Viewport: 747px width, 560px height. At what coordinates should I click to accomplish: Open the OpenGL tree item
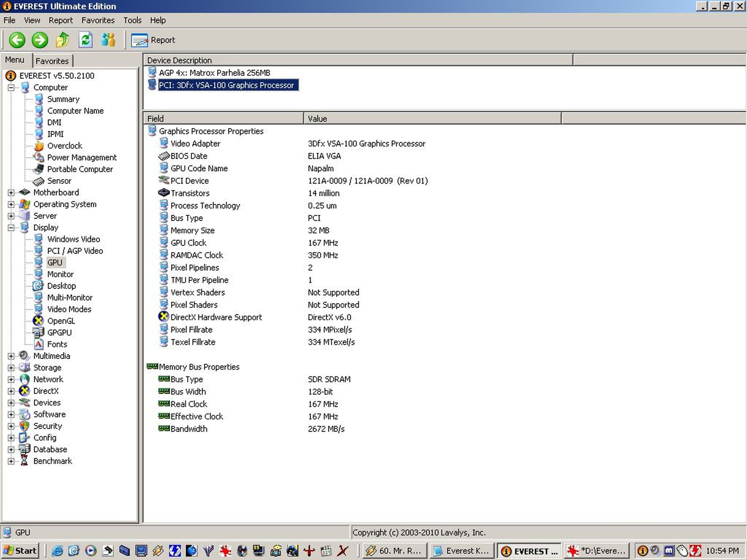tap(61, 321)
